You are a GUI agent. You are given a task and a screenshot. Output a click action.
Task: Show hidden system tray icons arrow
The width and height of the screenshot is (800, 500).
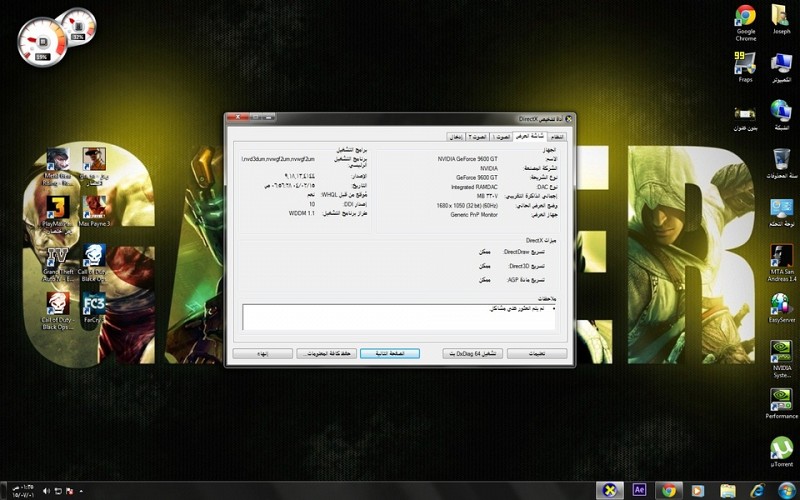point(81,491)
